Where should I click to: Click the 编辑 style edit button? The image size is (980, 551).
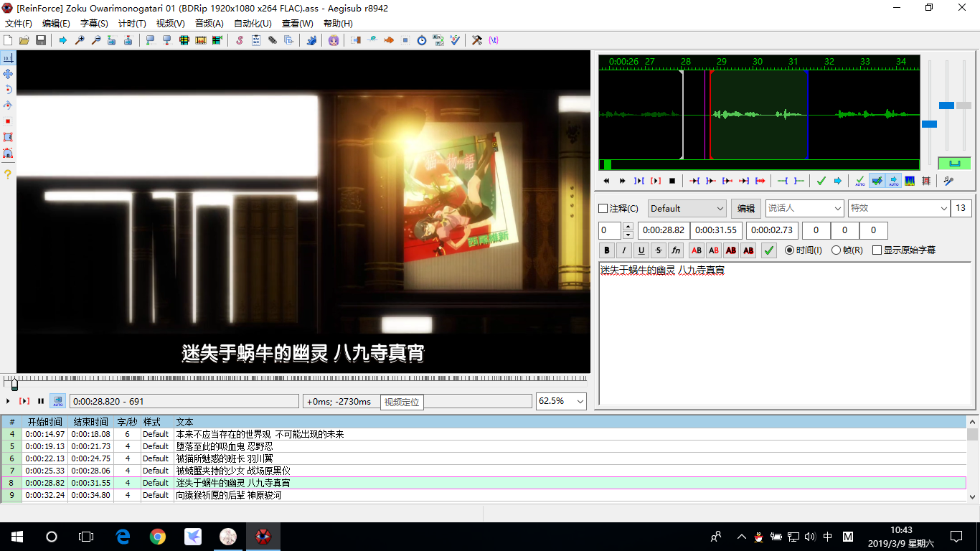(746, 208)
